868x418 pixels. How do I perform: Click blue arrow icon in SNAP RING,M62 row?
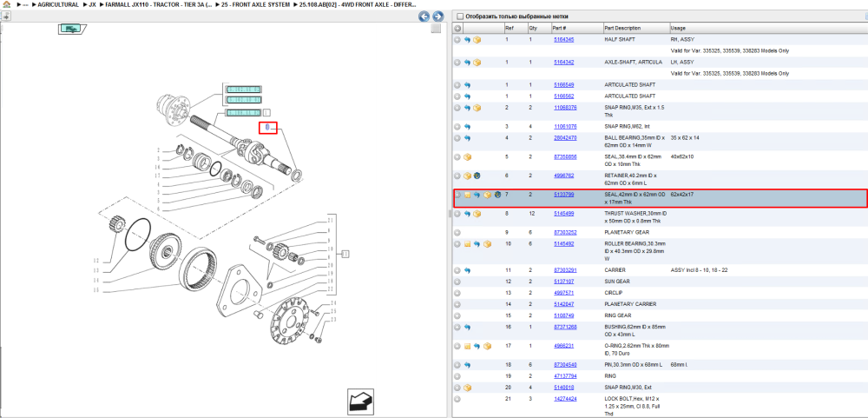[467, 126]
